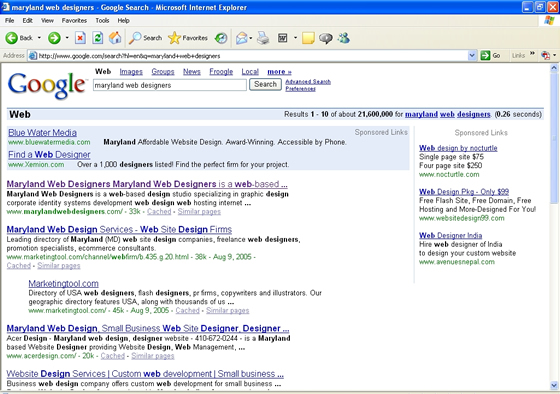Image resolution: width=560 pixels, height=394 pixels.
Task: Open Similar pages link for acerdesign.com
Action: click(x=153, y=356)
